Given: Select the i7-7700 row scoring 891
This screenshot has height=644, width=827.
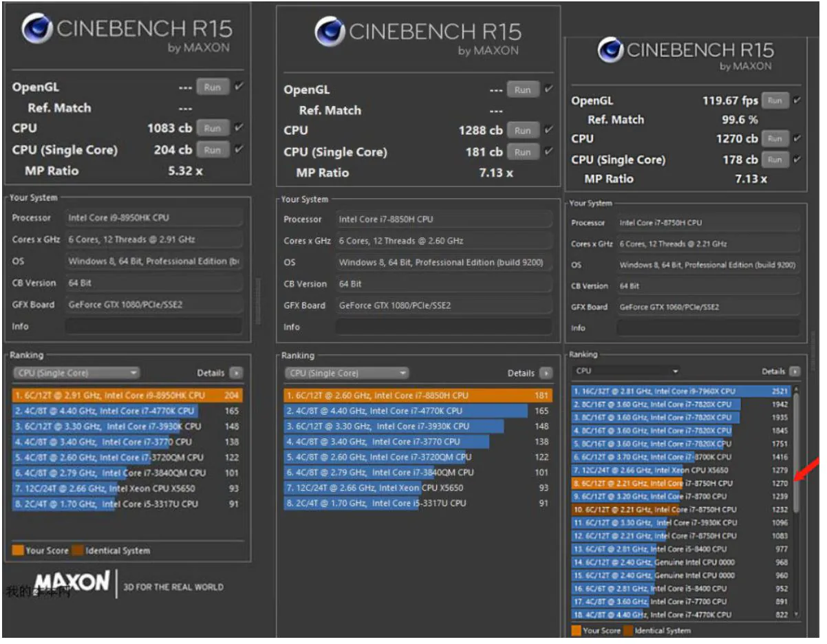Looking at the screenshot, I should click(x=681, y=601).
